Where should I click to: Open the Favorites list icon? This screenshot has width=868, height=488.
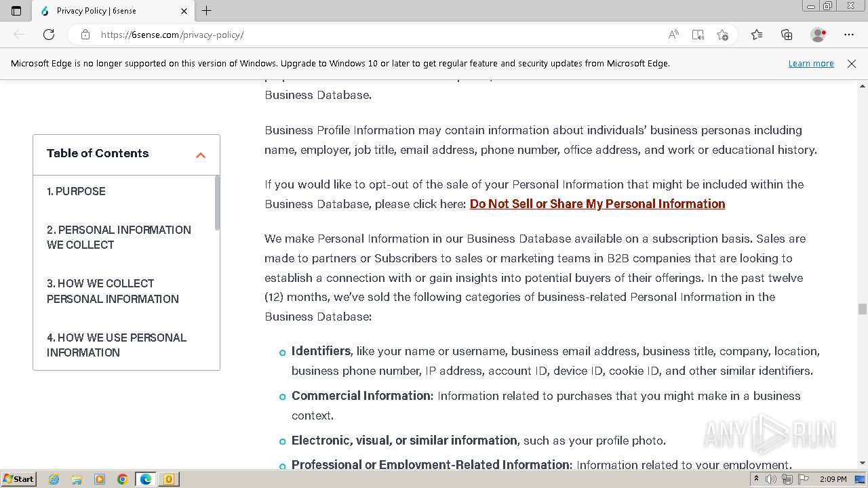pyautogui.click(x=757, y=35)
